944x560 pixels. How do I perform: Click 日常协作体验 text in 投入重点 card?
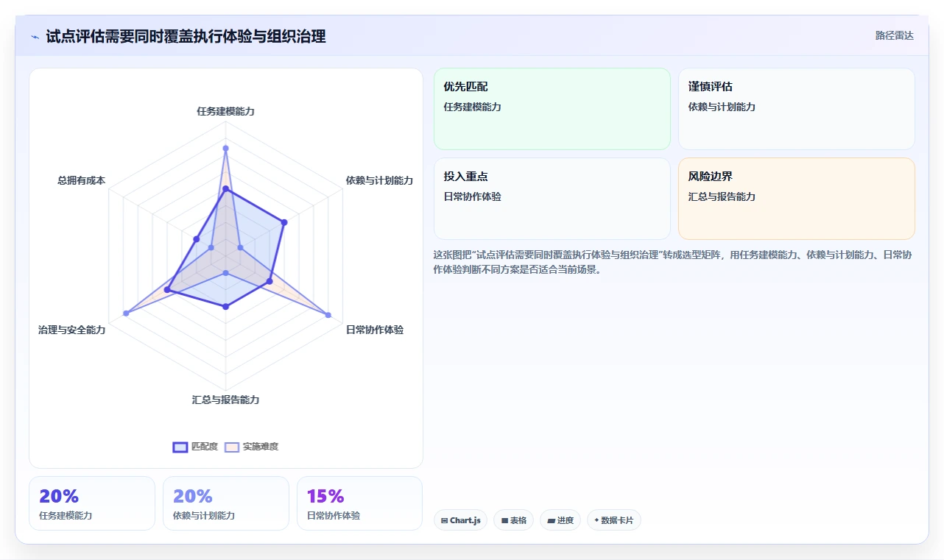[x=473, y=196]
